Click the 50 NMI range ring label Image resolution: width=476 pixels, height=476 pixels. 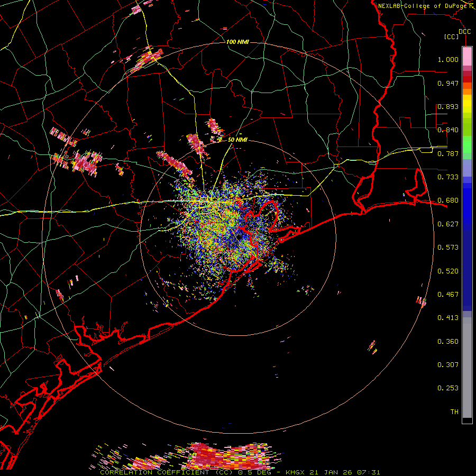[237, 140]
